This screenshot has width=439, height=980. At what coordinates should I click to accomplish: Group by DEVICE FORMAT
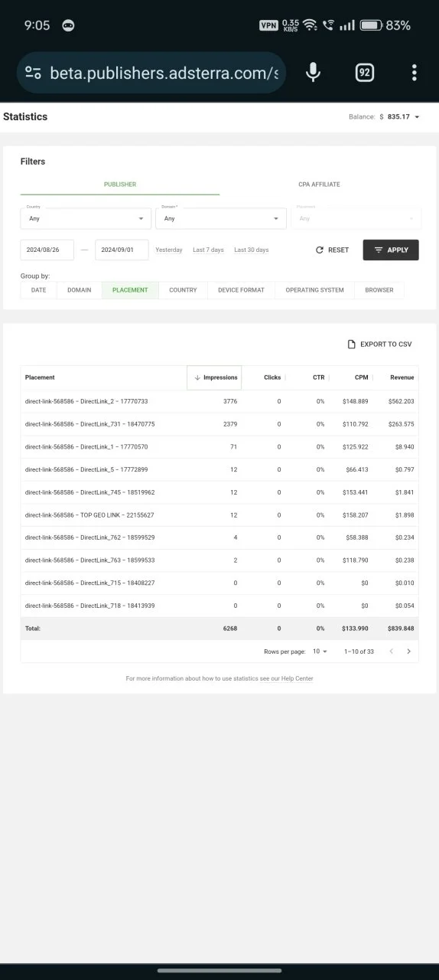(x=241, y=290)
